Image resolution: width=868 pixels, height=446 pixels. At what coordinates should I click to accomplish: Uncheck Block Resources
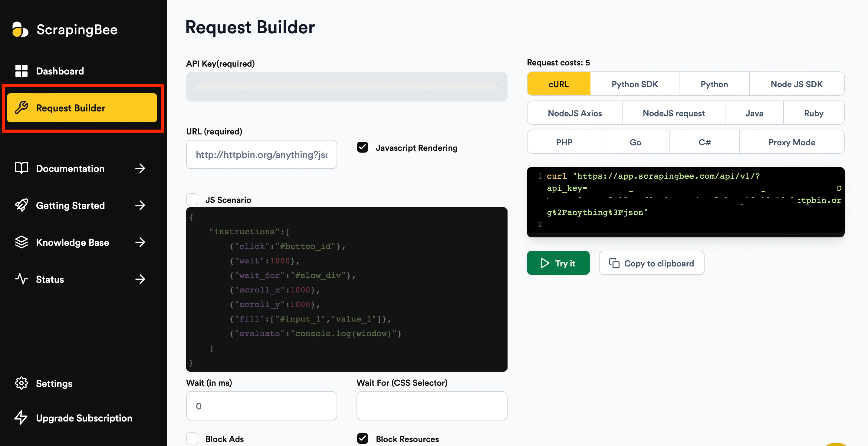click(x=362, y=438)
